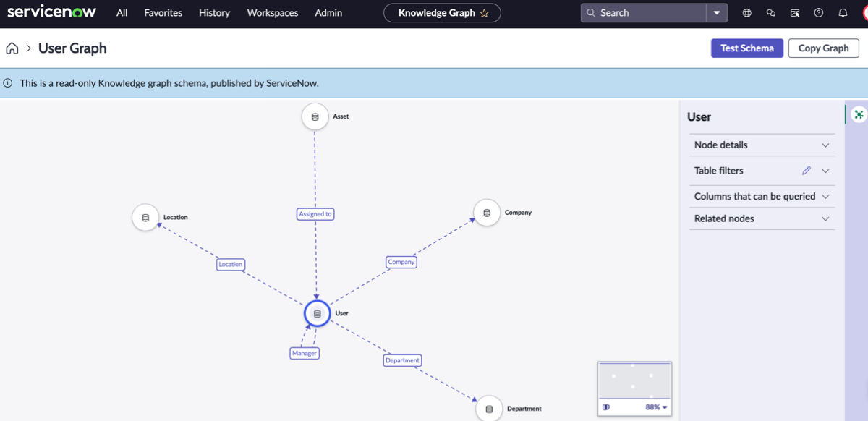The height and width of the screenshot is (421, 868).
Task: Toggle favorite star next to Knowledge Graph
Action: pos(485,13)
